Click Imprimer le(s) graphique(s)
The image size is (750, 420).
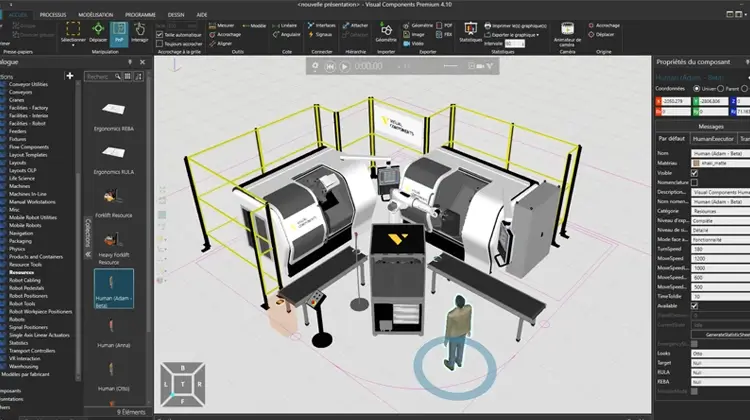click(515, 26)
